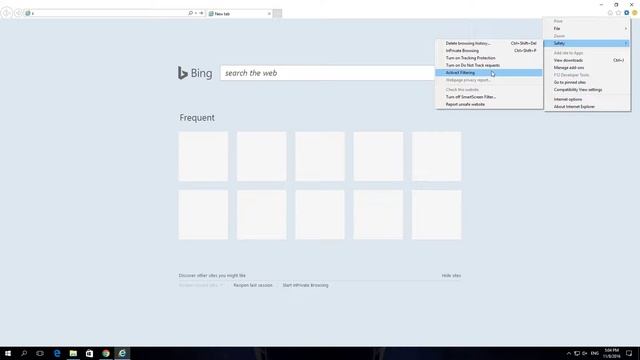Open Task View from the taskbar
This screenshot has width=640, height=360.
pyautogui.click(x=40, y=353)
